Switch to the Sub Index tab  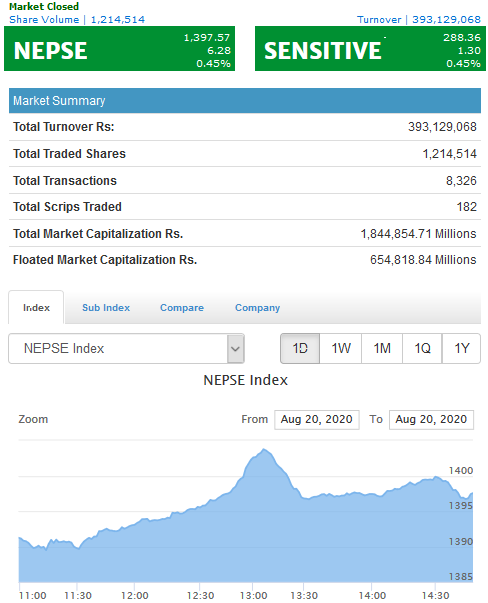tap(106, 308)
